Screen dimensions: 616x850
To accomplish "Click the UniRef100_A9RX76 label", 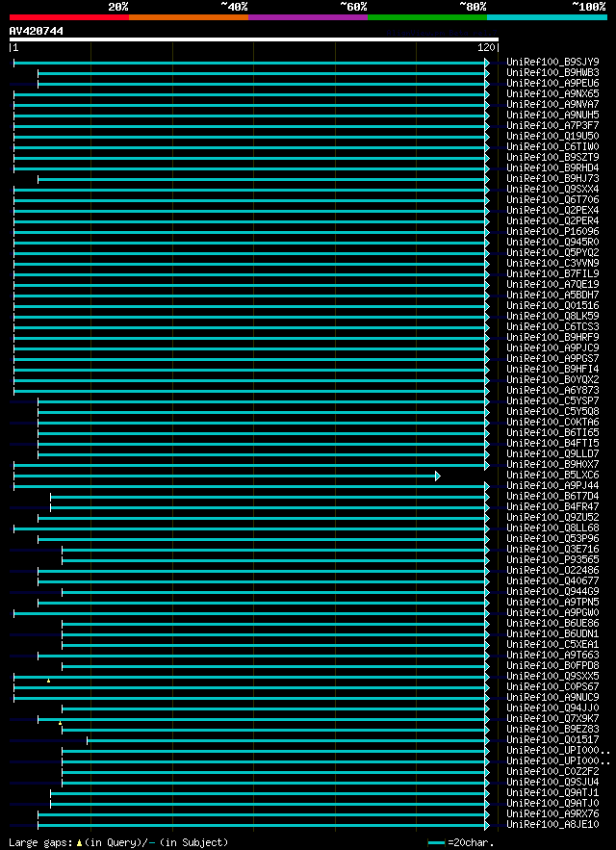I will (x=553, y=814).
